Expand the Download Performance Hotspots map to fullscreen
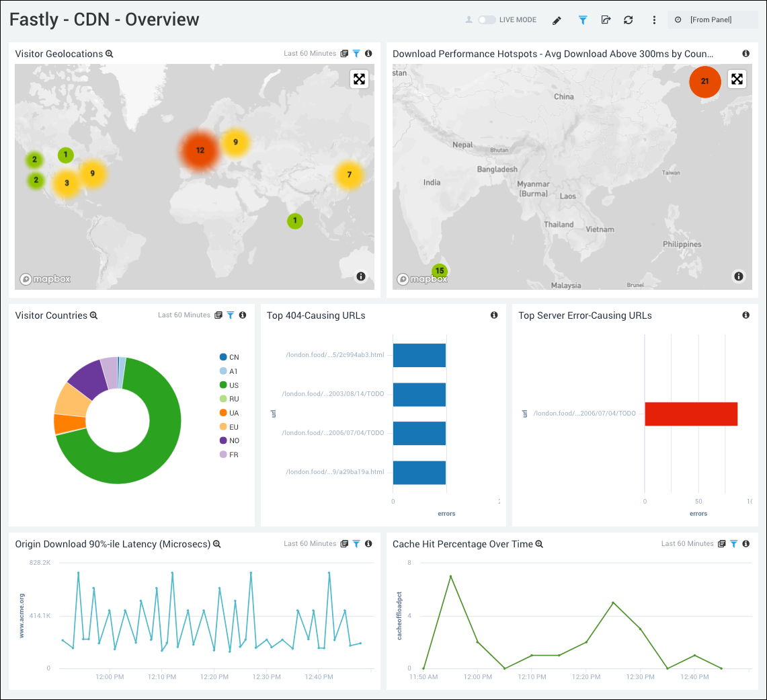This screenshot has height=700, width=767. (737, 79)
